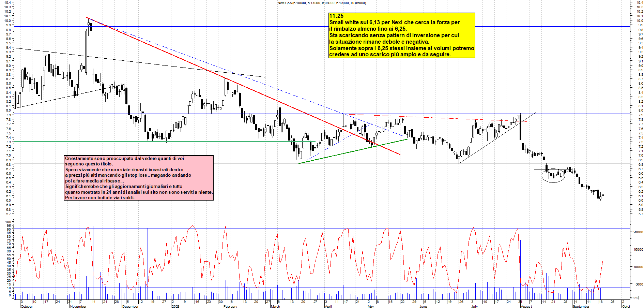Click the 'September' month label
Viewport: 644px width, 308px height.
(x=581, y=306)
